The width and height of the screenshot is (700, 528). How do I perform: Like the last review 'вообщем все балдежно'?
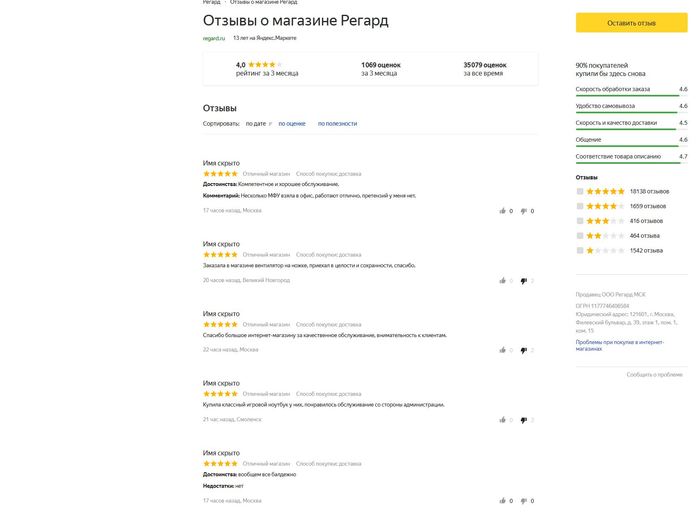click(x=502, y=501)
